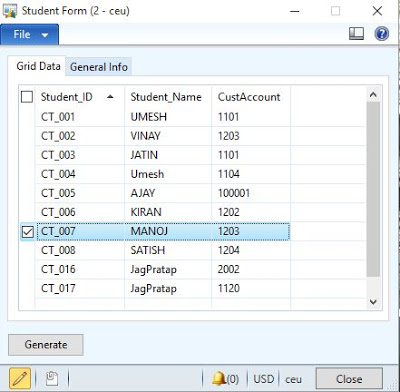Select the CT_007 cell
Image resolution: width=400 pixels, height=392 pixels.
(x=80, y=231)
